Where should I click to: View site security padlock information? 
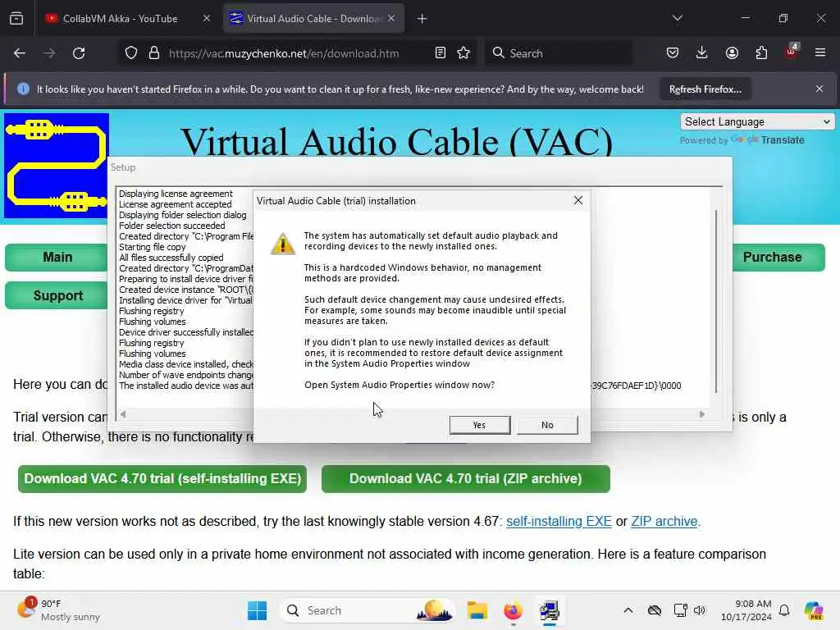(154, 53)
